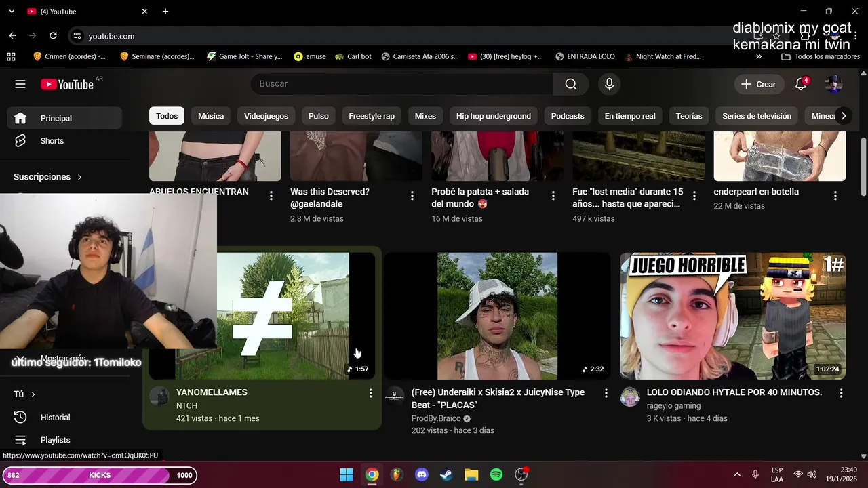Select the Series de televisión chip
868x488 pixels.
coord(757,116)
